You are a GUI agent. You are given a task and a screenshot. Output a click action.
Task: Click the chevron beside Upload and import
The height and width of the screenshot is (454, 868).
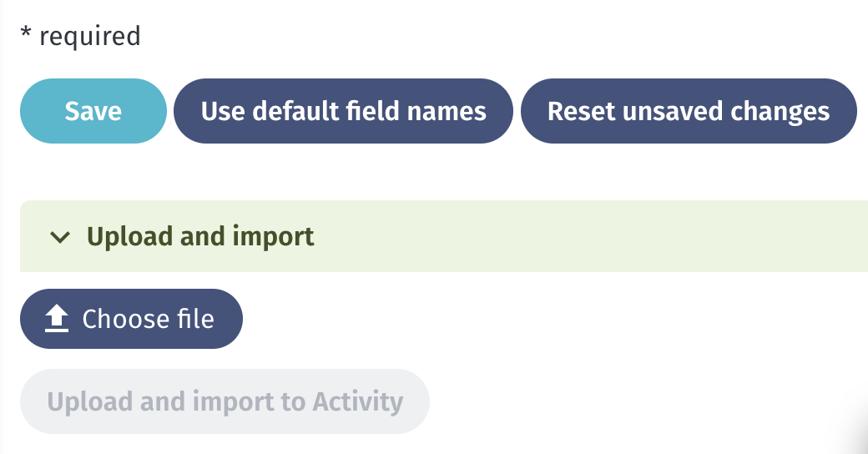point(60,238)
